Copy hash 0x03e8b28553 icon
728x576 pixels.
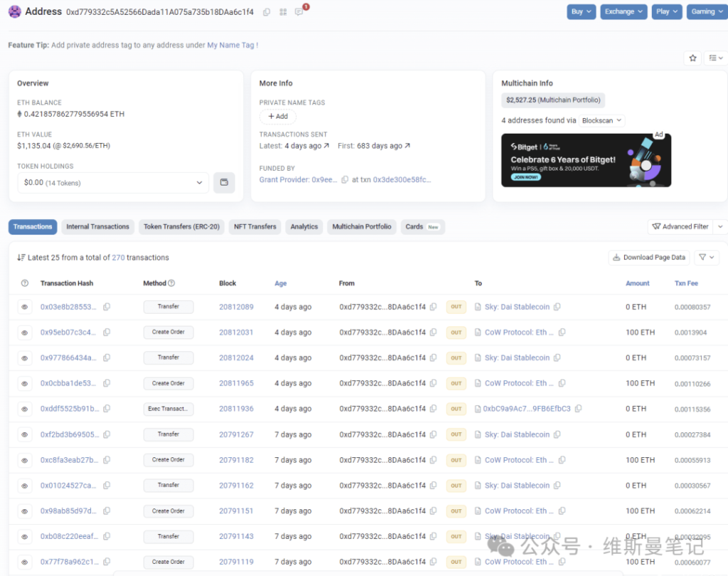pyautogui.click(x=107, y=306)
